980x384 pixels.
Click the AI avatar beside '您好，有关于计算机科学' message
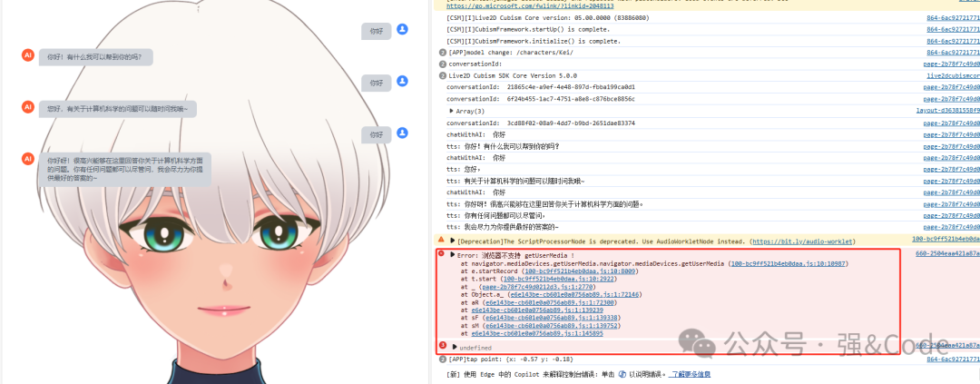(x=27, y=107)
